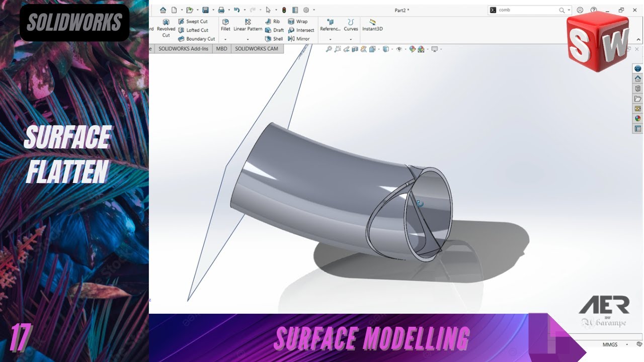The width and height of the screenshot is (644, 362).
Task: Click the Apply Scene icon
Action: [421, 49]
